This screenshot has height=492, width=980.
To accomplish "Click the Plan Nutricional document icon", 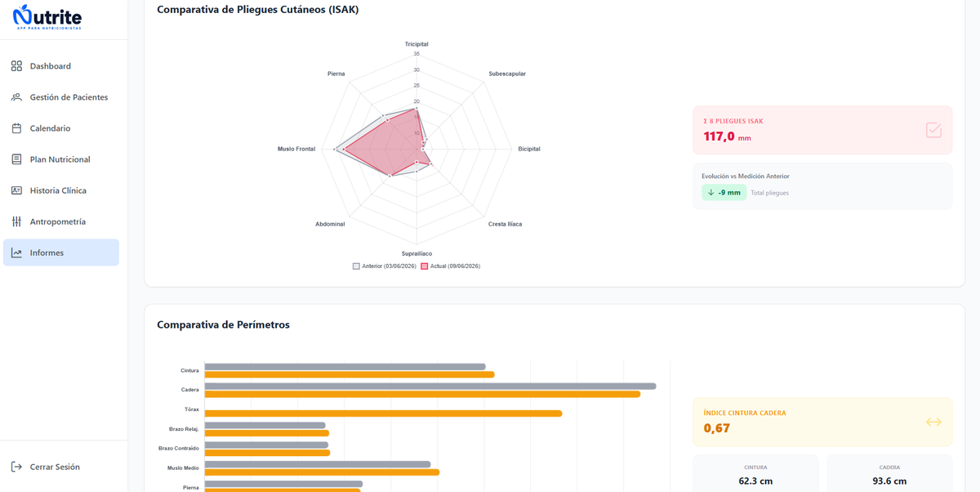I will (x=16, y=159).
